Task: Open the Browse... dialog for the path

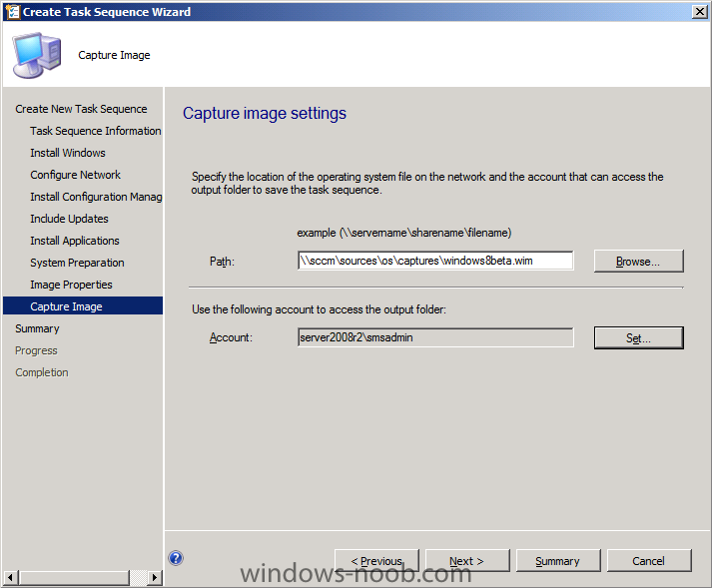Action: tap(638, 262)
